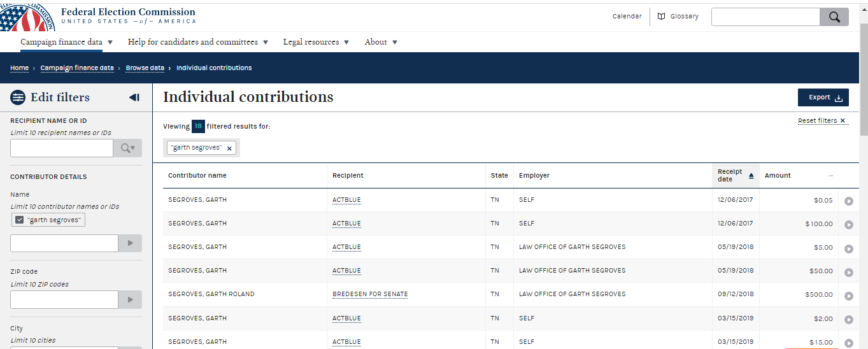Uncheck the "garth segroves" name checkbox

point(19,220)
